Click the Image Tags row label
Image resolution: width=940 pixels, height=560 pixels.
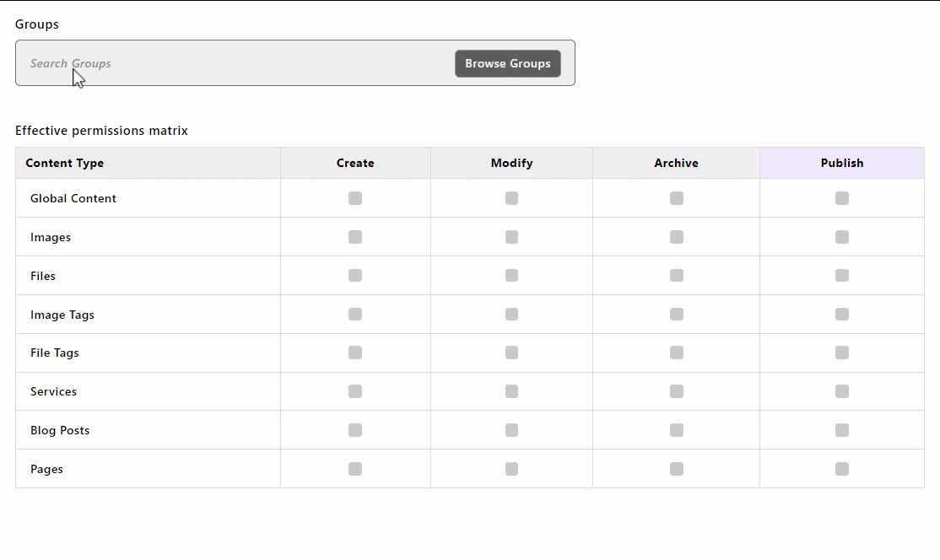pos(62,315)
